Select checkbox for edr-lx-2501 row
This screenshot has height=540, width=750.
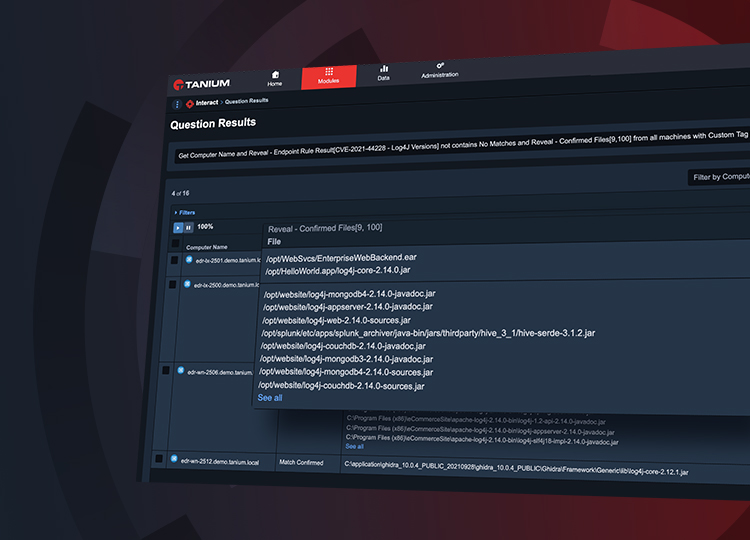coord(174,260)
